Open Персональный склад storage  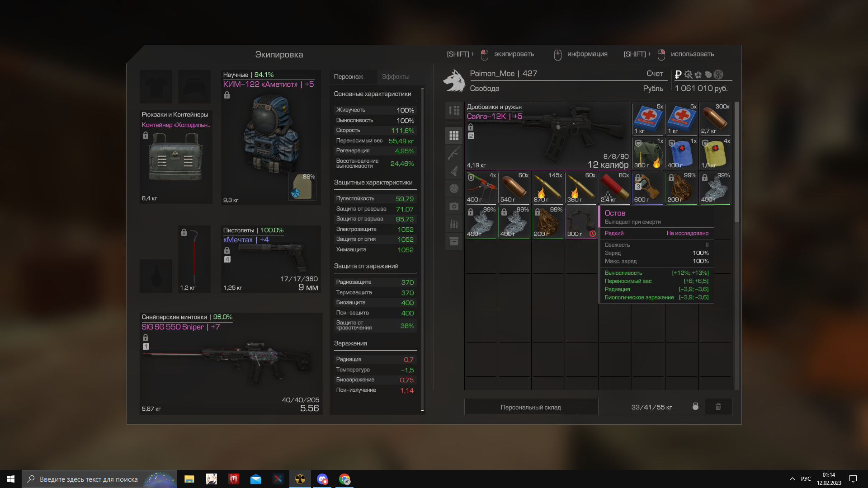point(531,407)
